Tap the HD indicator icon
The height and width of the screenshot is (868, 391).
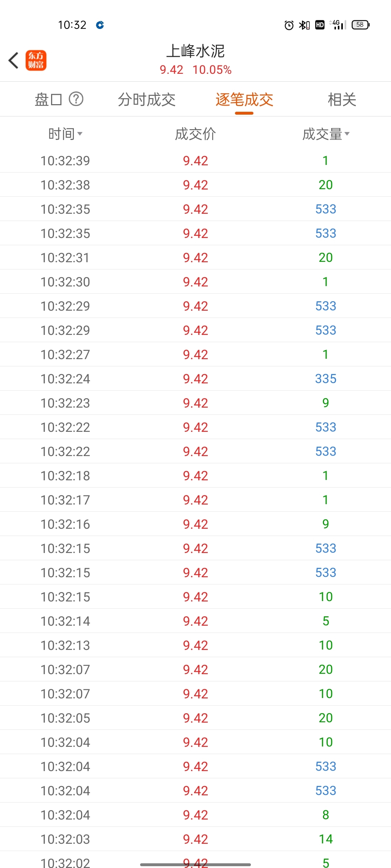pyautogui.click(x=320, y=25)
